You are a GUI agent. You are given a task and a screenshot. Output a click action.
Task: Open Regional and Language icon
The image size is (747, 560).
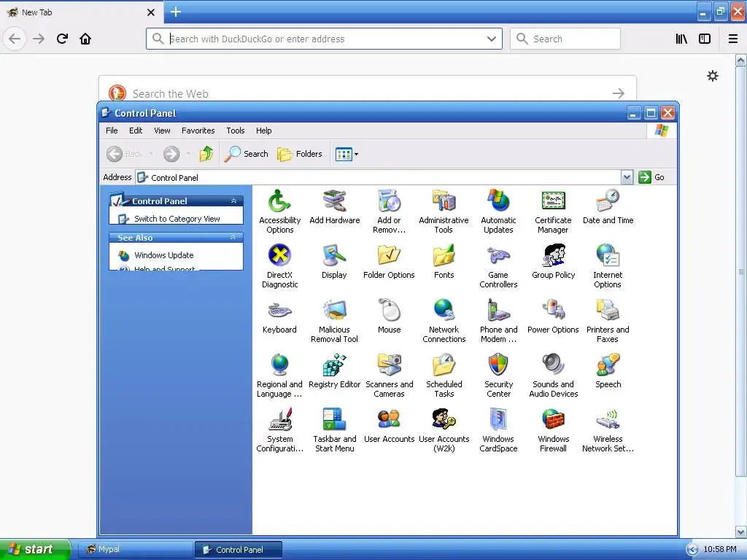pos(279,376)
